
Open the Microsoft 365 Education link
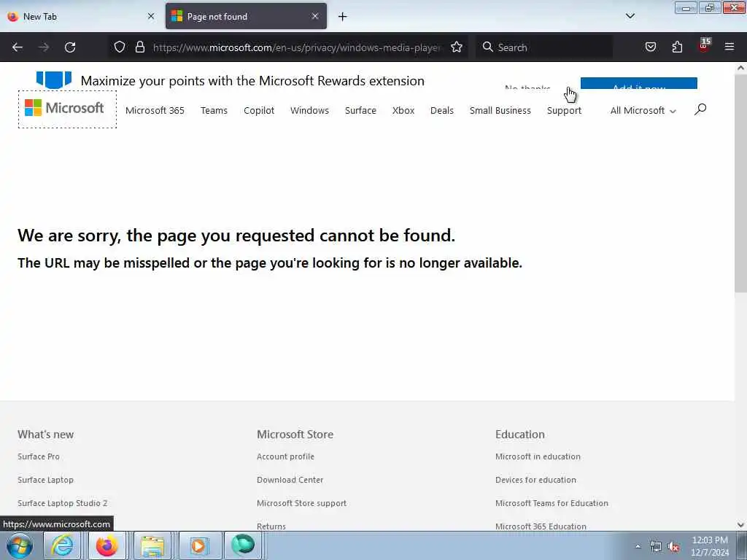(x=541, y=526)
